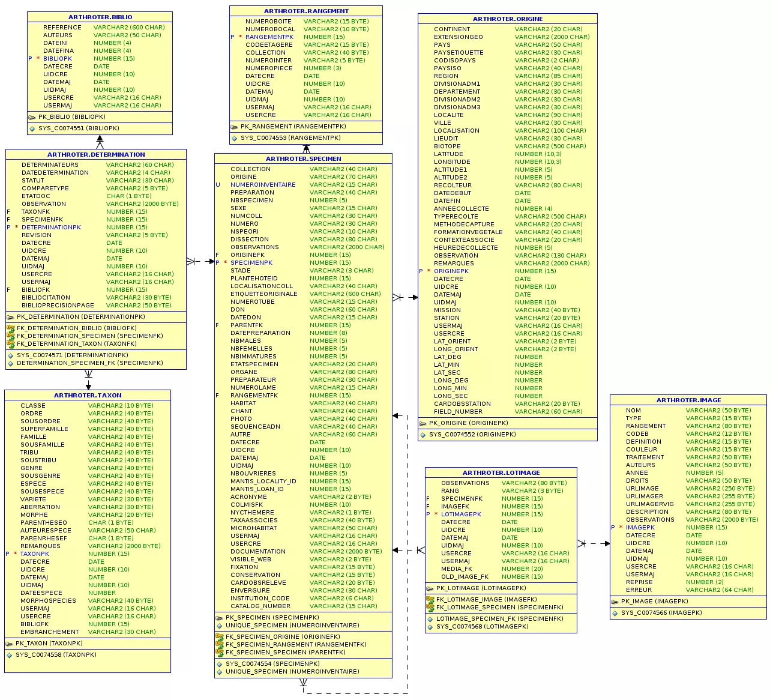Viewport: 773px width, 700px height.
Task: Select the ARTHROTER.ORIGINE table title
Action: 508,19
